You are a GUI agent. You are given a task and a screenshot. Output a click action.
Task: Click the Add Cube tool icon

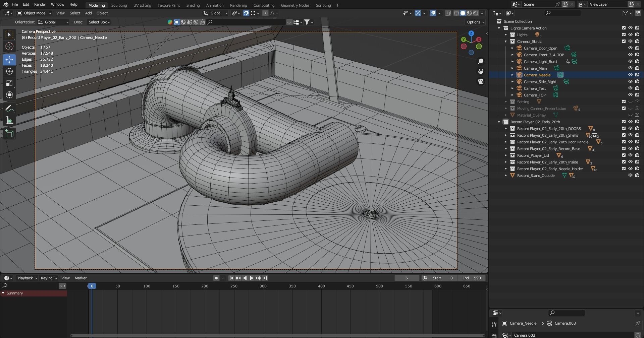coord(9,133)
